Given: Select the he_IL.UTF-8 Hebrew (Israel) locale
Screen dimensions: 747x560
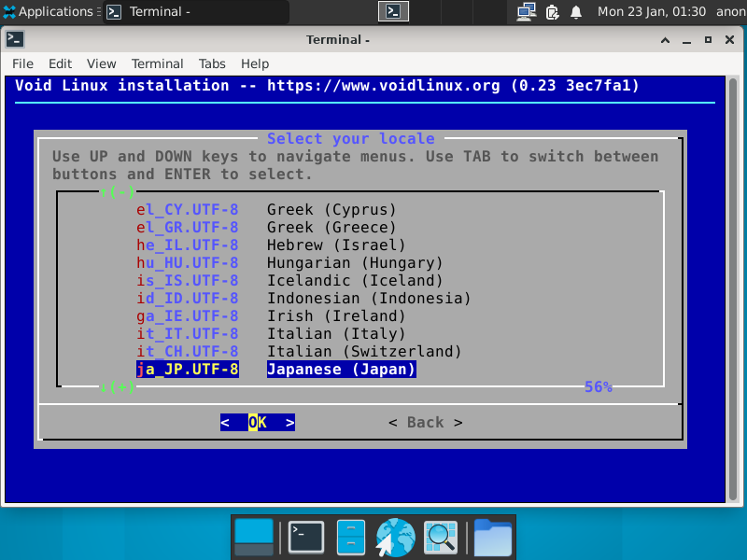Looking at the screenshot, I should [271, 245].
